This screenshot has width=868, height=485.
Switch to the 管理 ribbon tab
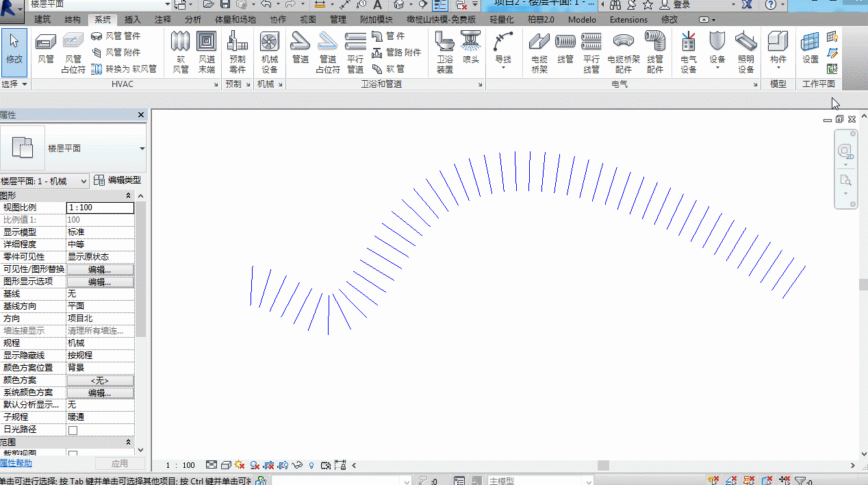pyautogui.click(x=338, y=20)
